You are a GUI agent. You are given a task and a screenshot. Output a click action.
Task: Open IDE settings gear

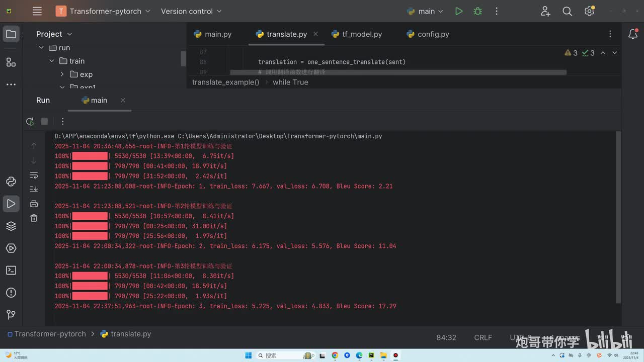(590, 11)
